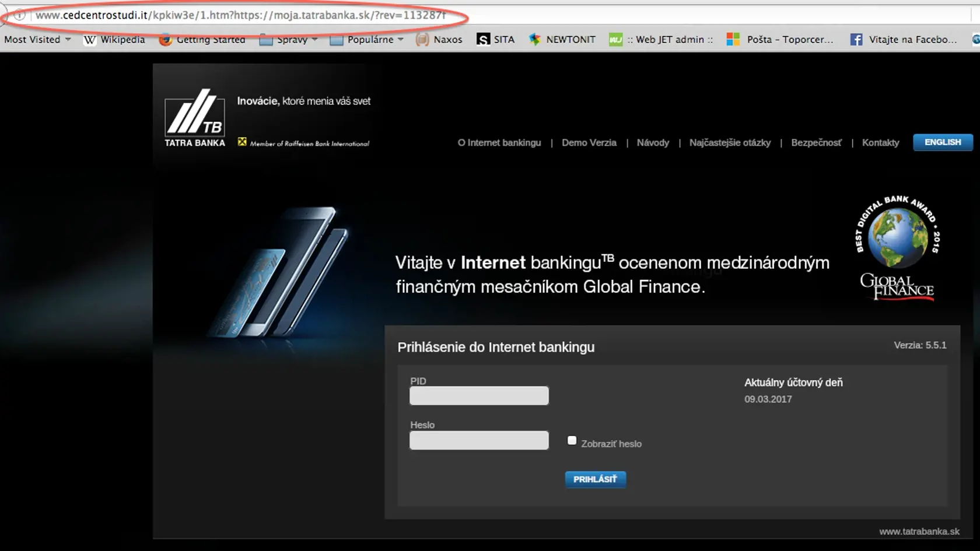Image resolution: width=980 pixels, height=551 pixels.
Task: Click the Global Finance award badge
Action: click(897, 248)
